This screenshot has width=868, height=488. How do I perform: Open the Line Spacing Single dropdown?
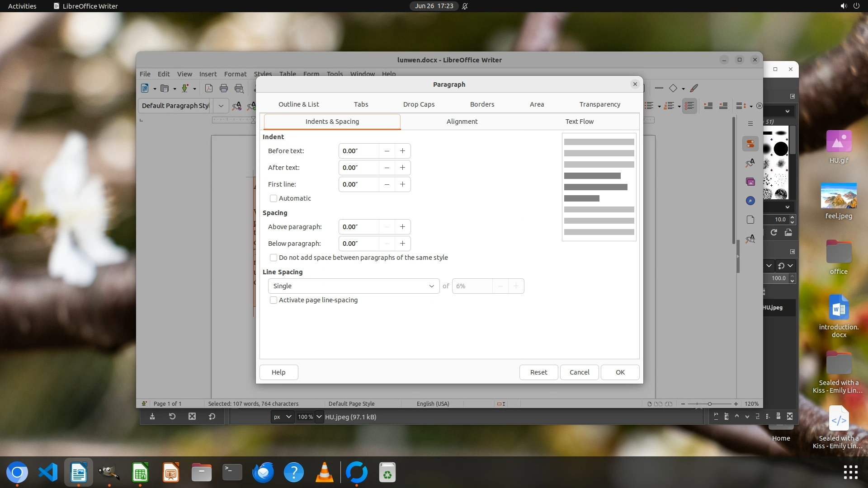(354, 286)
